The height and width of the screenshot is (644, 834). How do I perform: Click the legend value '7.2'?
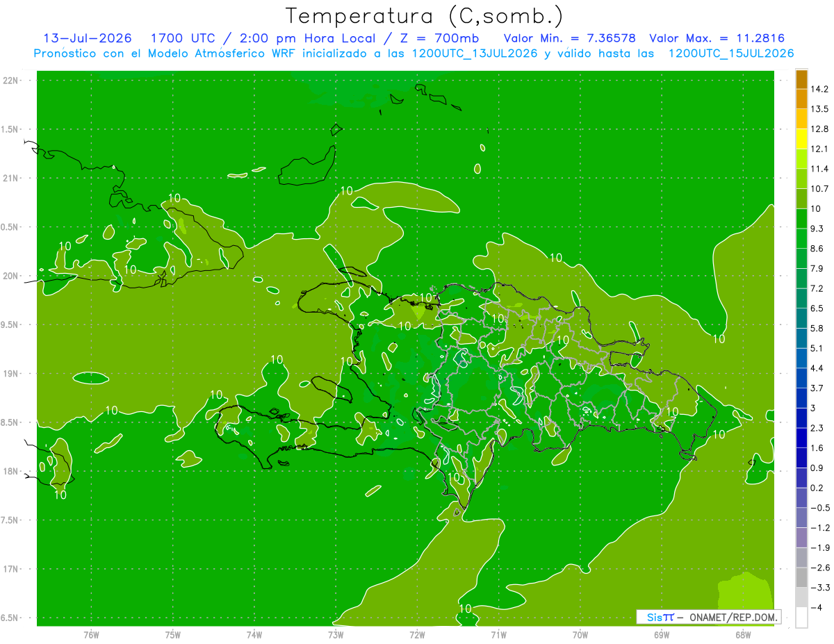pyautogui.click(x=817, y=288)
